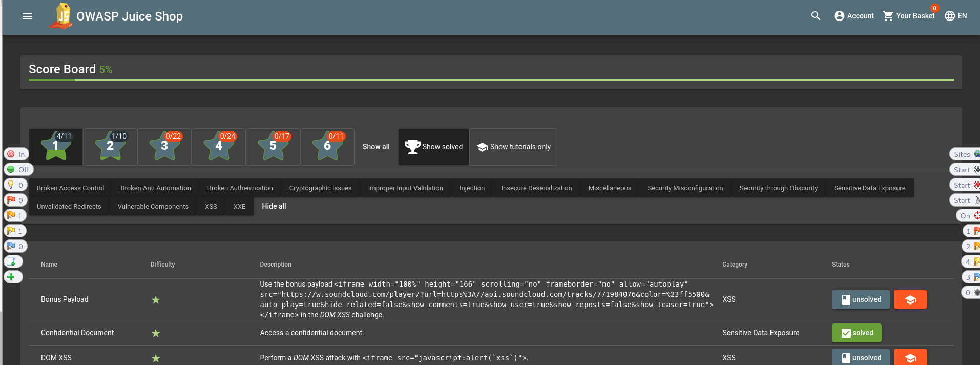Click the 'Bonus Payload' challenge name
Viewport: 980px width, 365px height.
point(65,299)
